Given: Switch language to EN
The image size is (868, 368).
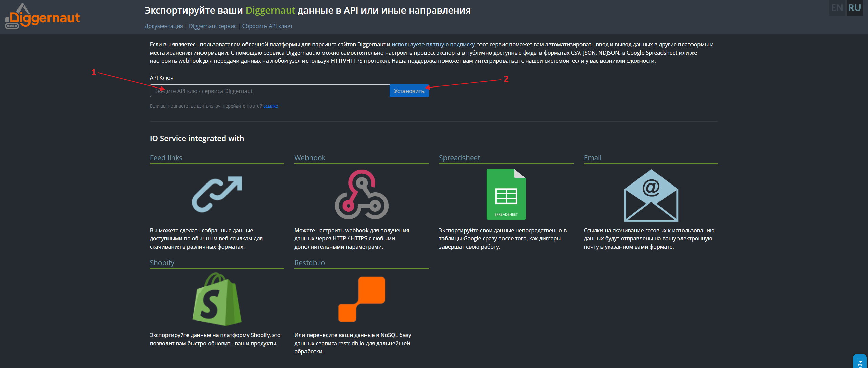Looking at the screenshot, I should [837, 8].
